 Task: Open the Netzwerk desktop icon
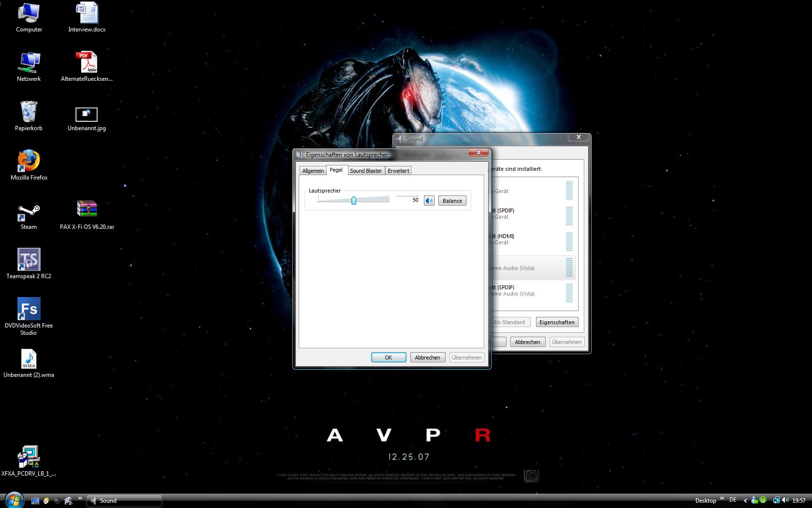point(29,67)
